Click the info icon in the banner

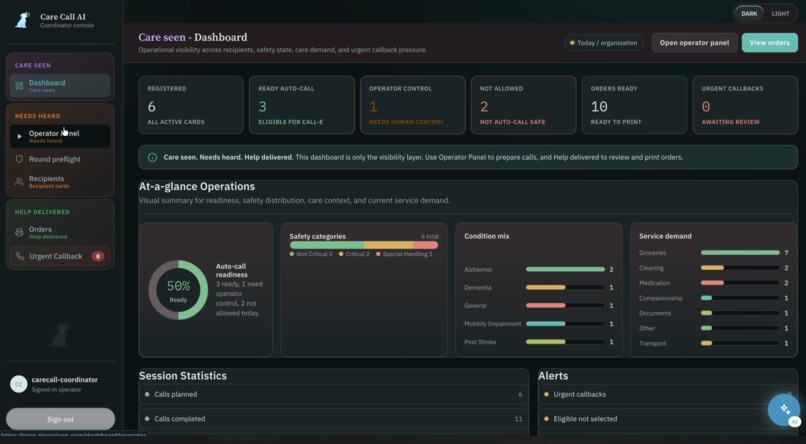point(152,157)
